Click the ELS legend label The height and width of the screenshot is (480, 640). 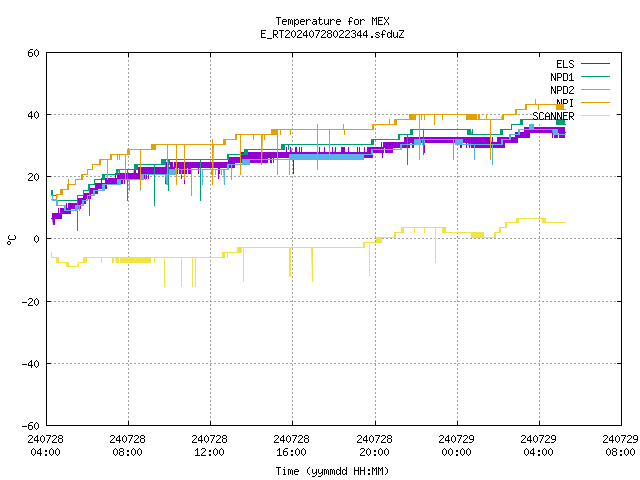click(565, 64)
